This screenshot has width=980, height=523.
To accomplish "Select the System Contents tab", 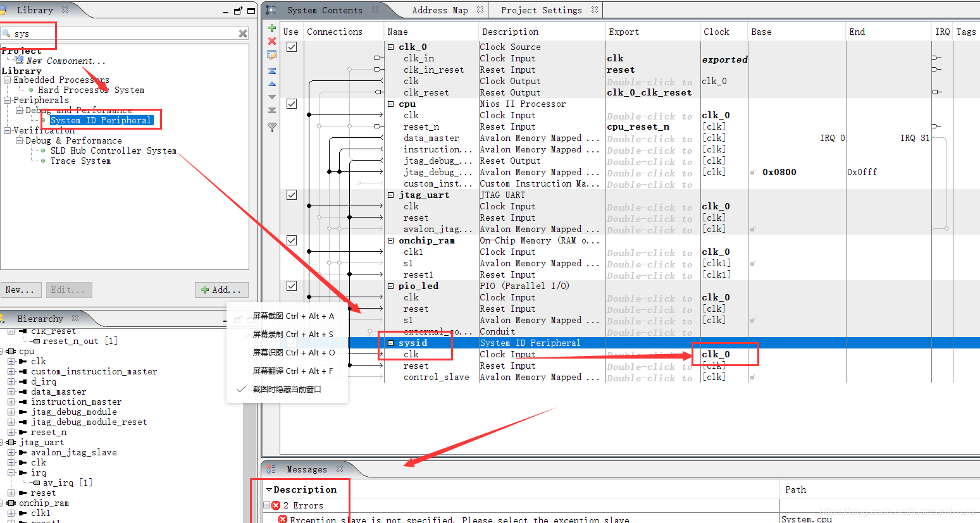I will click(325, 10).
